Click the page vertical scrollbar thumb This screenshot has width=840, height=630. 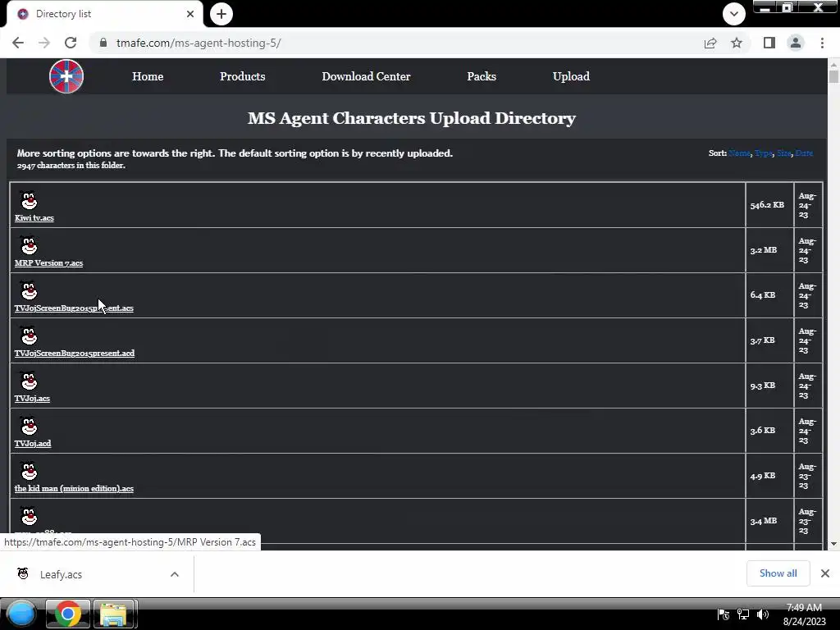[x=833, y=76]
